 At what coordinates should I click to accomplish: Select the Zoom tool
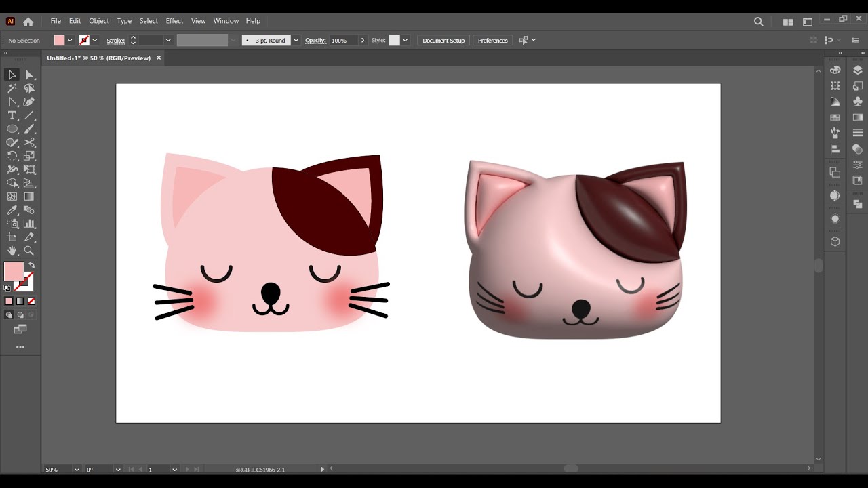pos(29,251)
